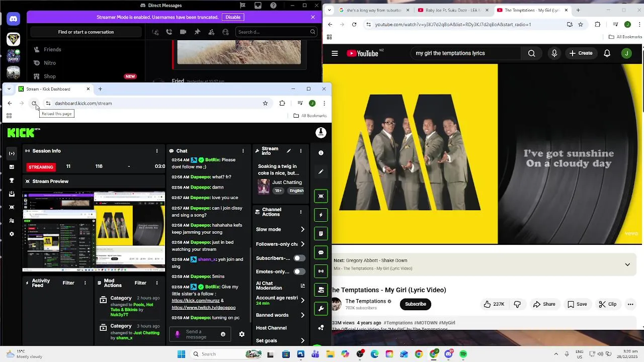The height and width of the screenshot is (362, 644).
Task: Click lightning bolt icon in right rail
Action: [x=321, y=215]
